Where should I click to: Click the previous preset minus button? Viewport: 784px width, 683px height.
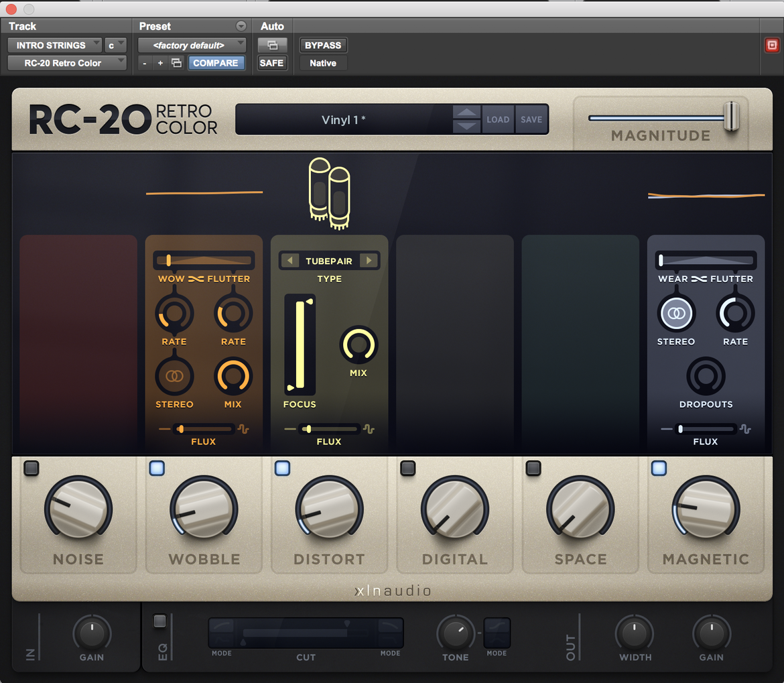click(x=145, y=63)
